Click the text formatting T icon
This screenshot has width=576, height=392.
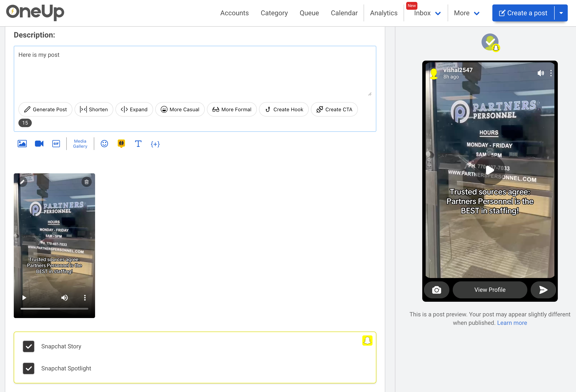click(x=138, y=144)
